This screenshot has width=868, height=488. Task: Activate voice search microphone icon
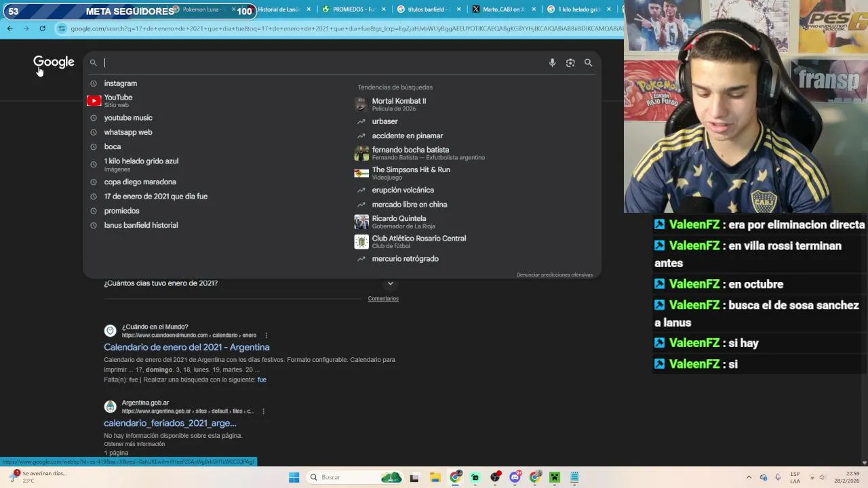pos(552,62)
